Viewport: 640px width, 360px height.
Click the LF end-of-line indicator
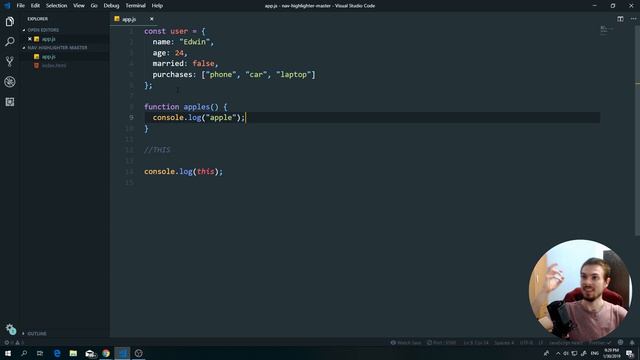540,343
